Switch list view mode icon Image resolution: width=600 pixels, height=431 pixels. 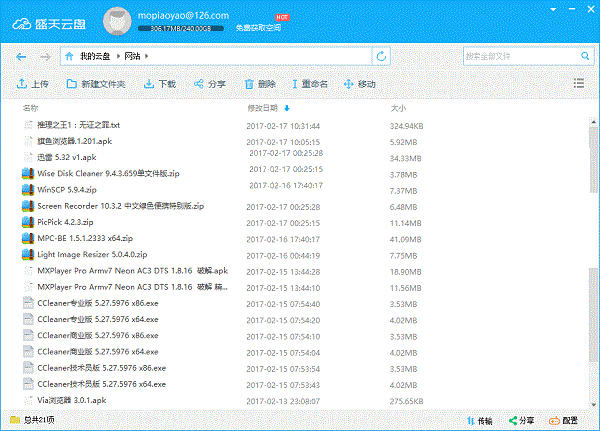coord(579,83)
